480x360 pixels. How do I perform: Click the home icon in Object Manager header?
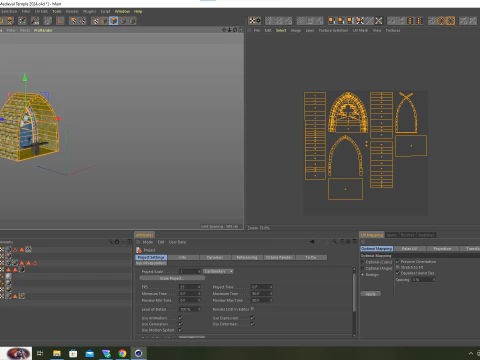coord(117,242)
